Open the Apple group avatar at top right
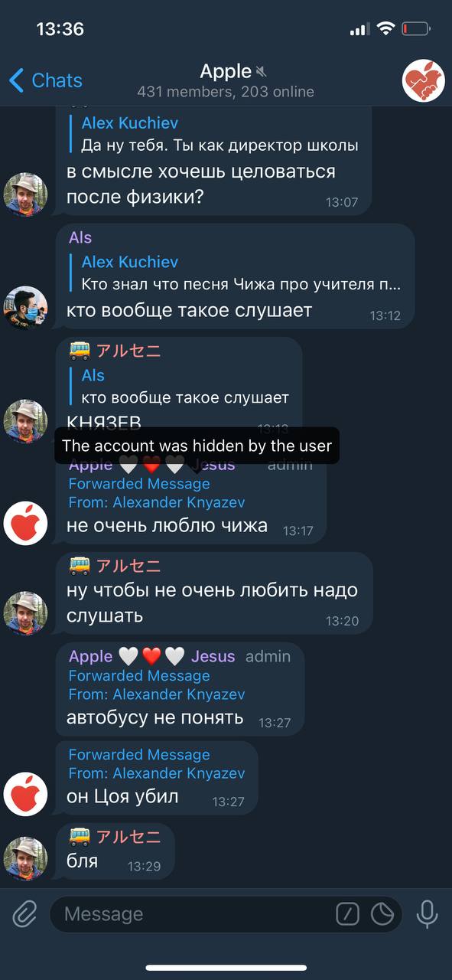 click(x=424, y=80)
